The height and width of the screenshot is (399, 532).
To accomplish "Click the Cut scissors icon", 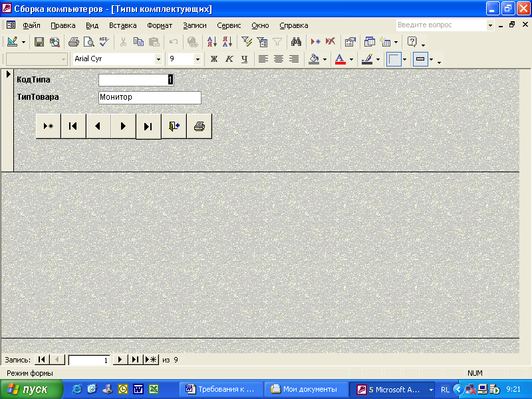I will point(123,42).
